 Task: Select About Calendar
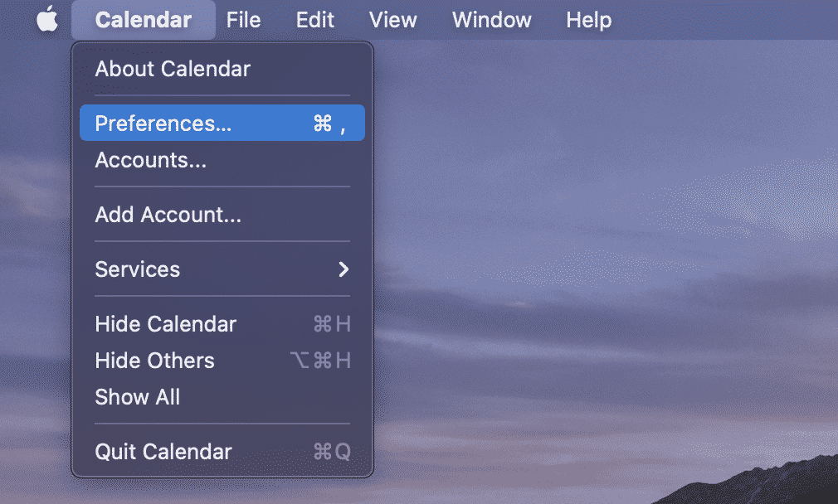click(x=222, y=68)
